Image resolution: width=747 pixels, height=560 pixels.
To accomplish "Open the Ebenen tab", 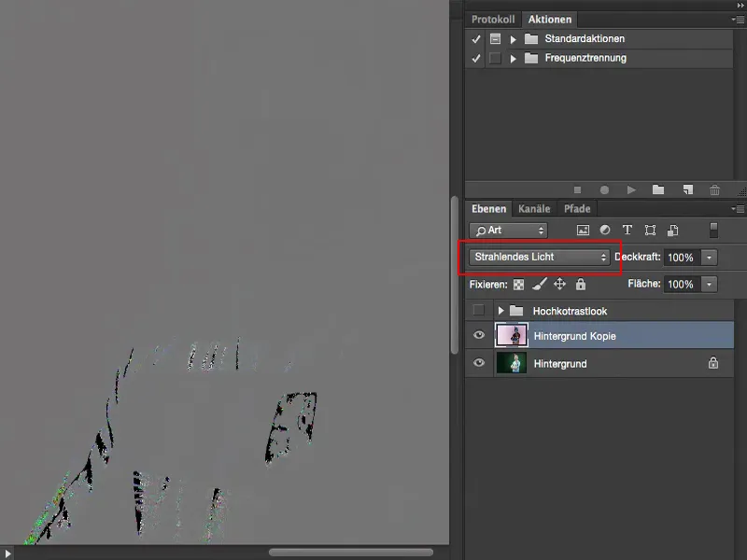I will [488, 208].
